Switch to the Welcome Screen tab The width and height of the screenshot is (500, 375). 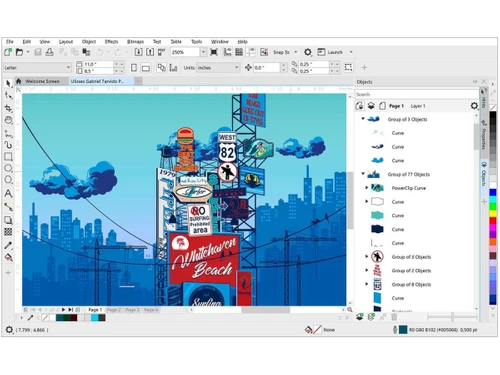point(42,81)
